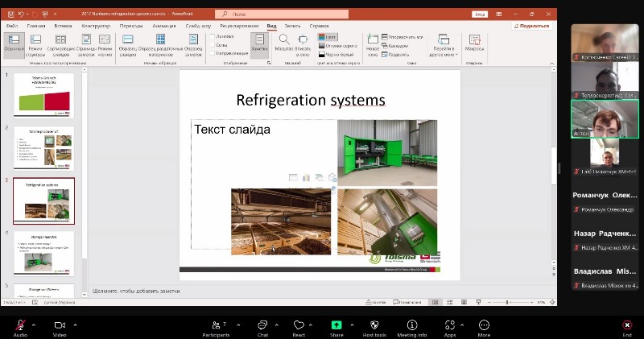
Task: Toggle the Заметки notes pane button
Action: pos(258,43)
